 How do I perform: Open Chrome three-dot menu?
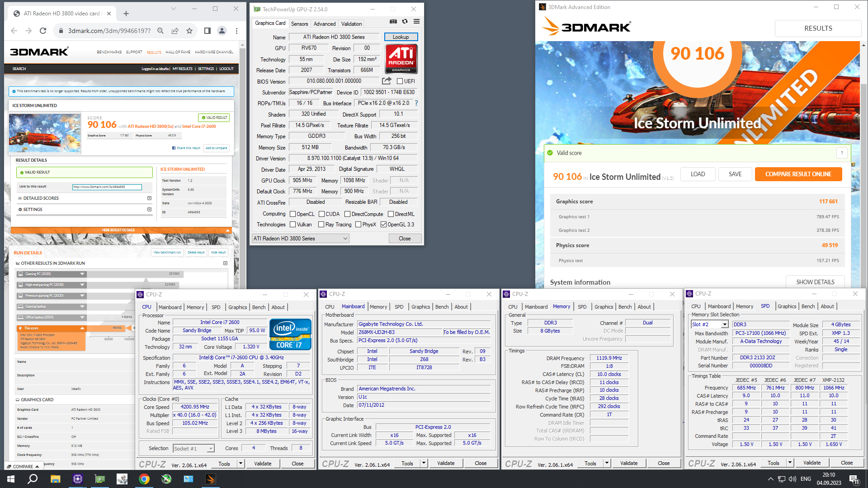point(236,31)
